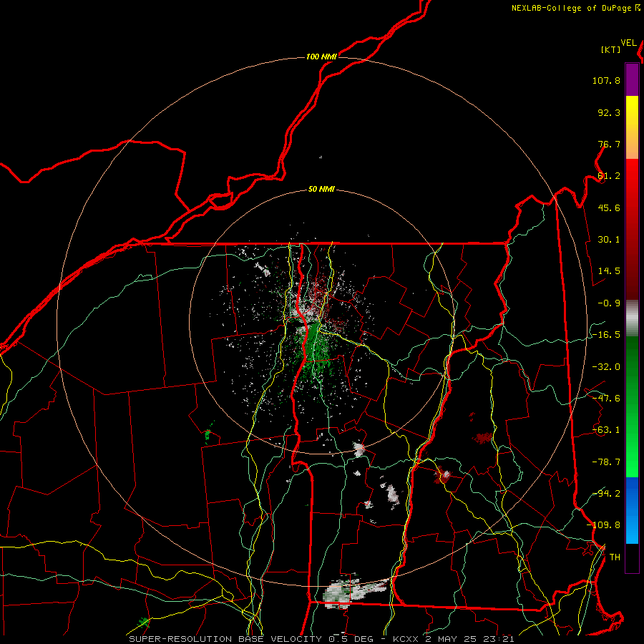Click the -0.9 legend value

pyautogui.click(x=609, y=303)
